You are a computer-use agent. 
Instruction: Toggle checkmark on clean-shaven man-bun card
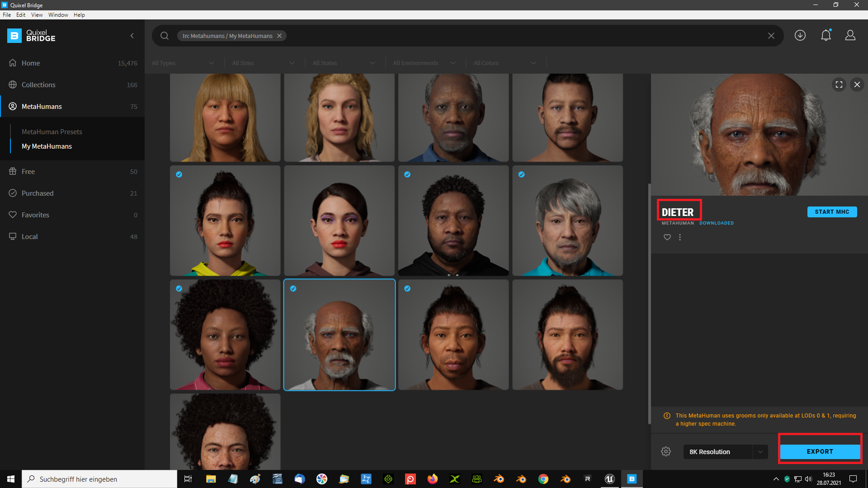point(407,288)
